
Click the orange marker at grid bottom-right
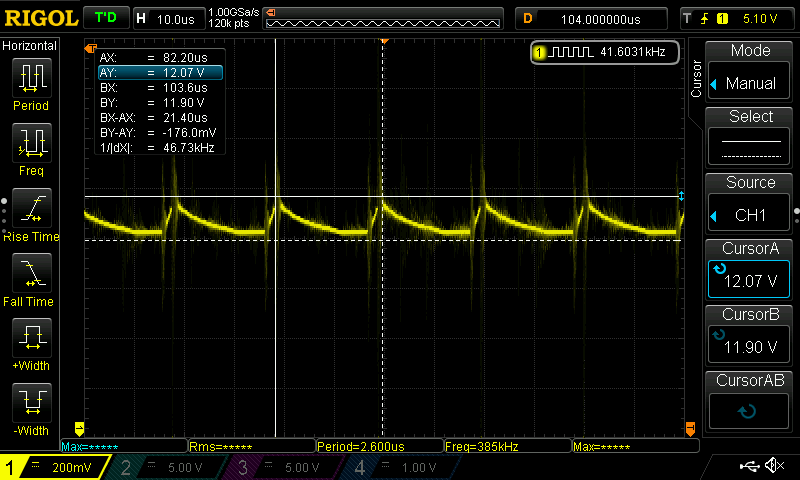690,428
